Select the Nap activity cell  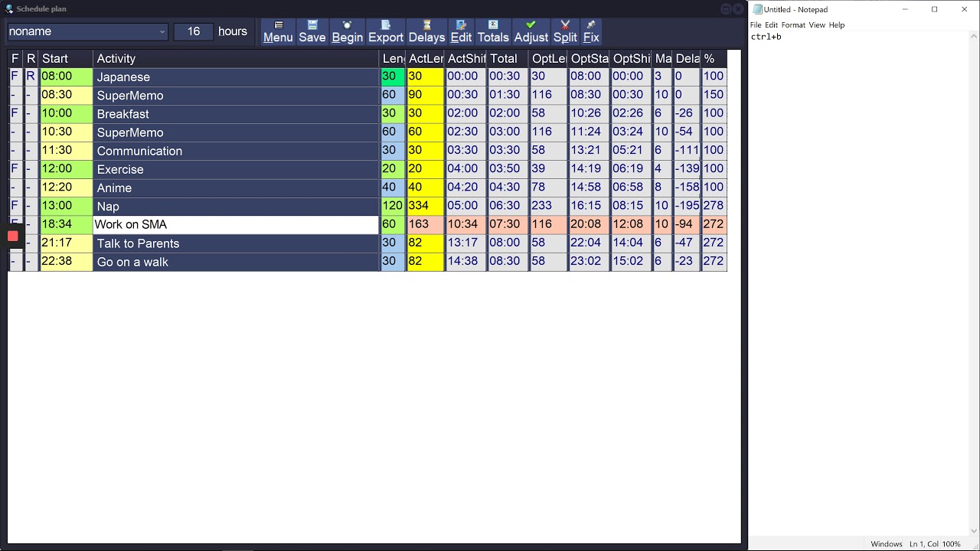point(236,206)
